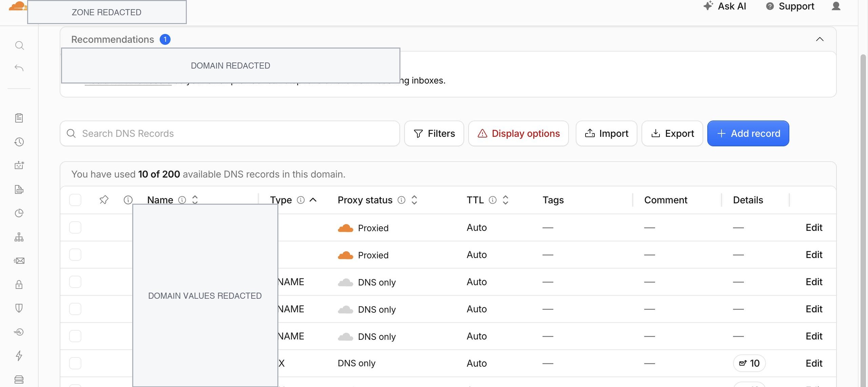Click the Import button

[x=607, y=133]
